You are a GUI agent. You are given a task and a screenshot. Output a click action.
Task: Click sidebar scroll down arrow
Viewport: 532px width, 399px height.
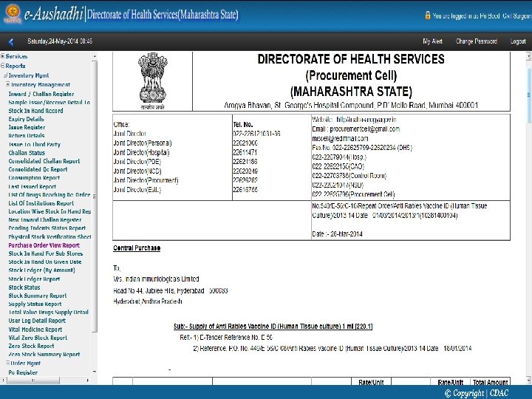[95, 372]
